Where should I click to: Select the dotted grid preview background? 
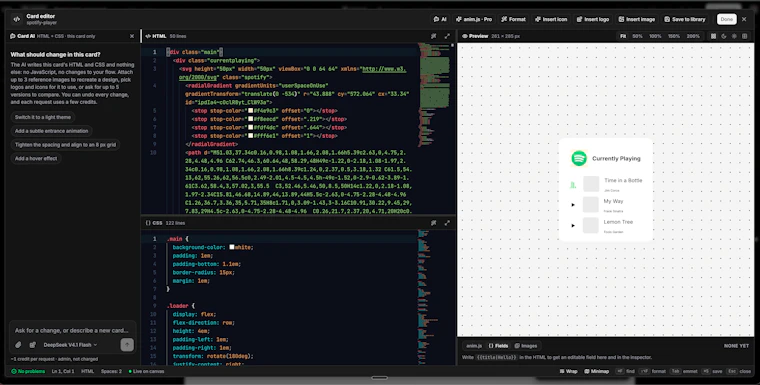point(713,36)
